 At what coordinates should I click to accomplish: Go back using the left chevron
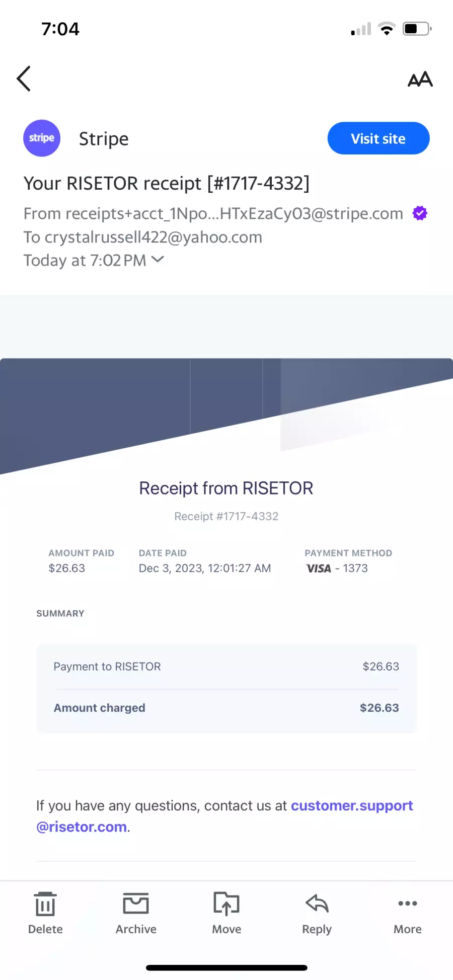(24, 78)
